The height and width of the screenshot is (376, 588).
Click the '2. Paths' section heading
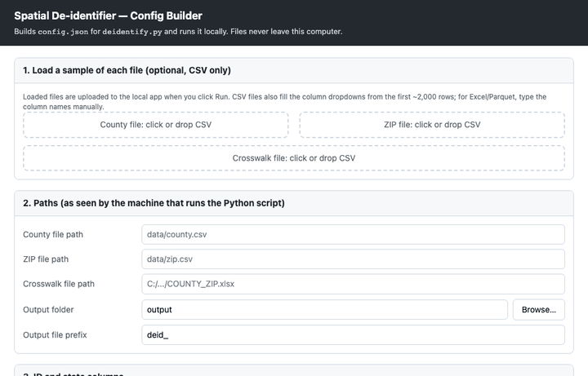(154, 203)
